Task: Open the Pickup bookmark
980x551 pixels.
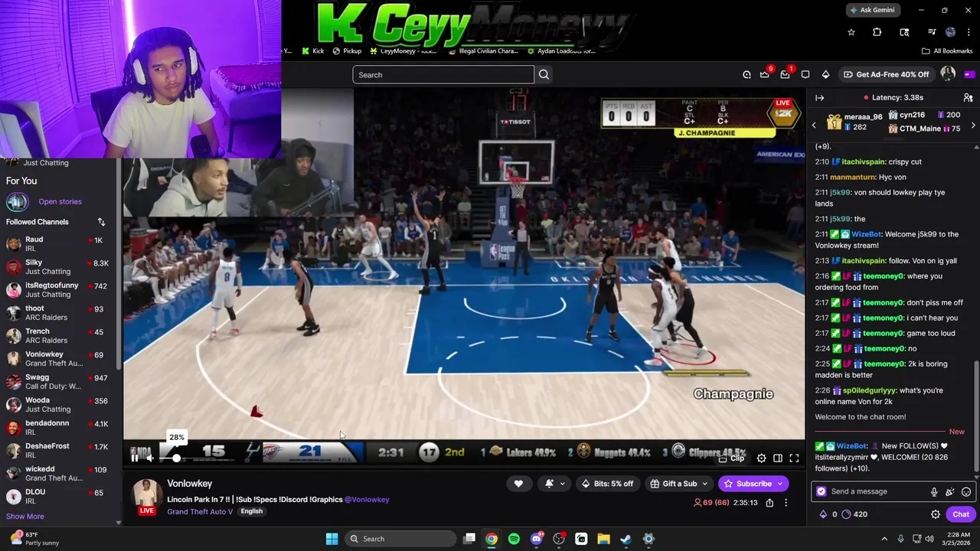Action: coord(347,51)
